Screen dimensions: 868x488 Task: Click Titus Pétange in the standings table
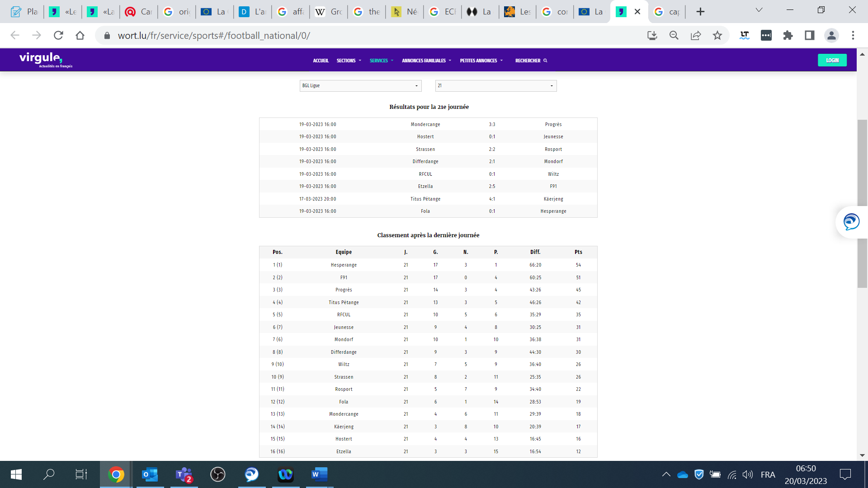pos(344,303)
